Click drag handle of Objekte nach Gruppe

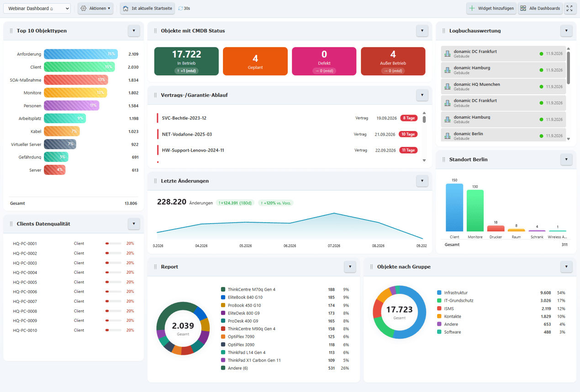(x=372, y=267)
